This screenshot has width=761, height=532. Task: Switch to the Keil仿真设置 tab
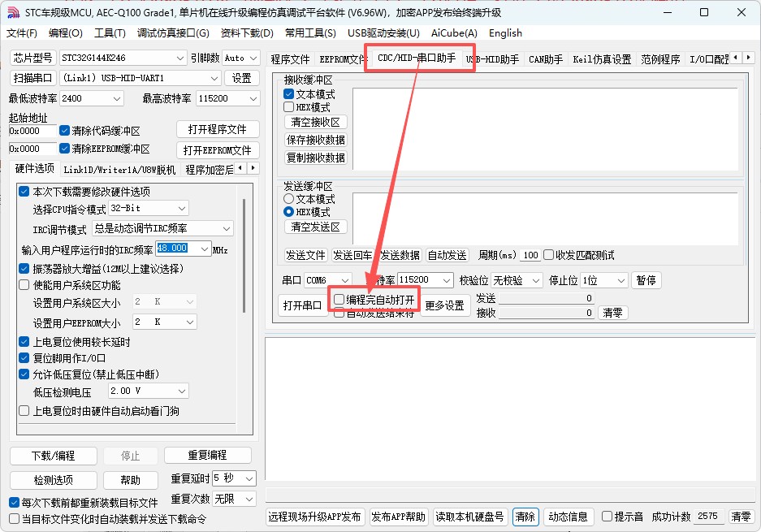tap(602, 59)
